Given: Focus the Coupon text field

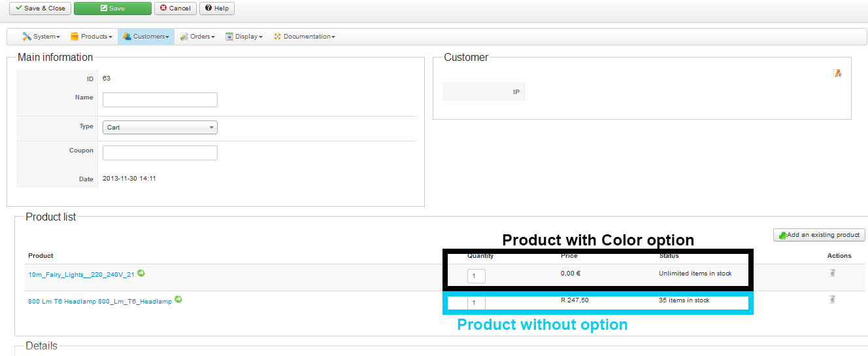Looking at the screenshot, I should click(160, 152).
